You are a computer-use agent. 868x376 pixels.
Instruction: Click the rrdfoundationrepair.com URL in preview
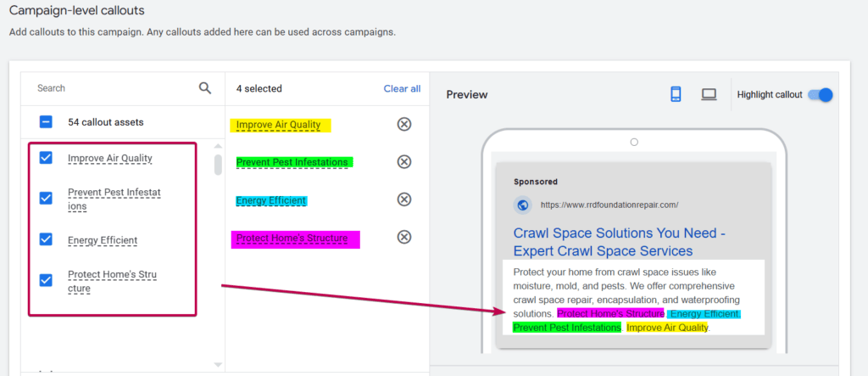[609, 205]
